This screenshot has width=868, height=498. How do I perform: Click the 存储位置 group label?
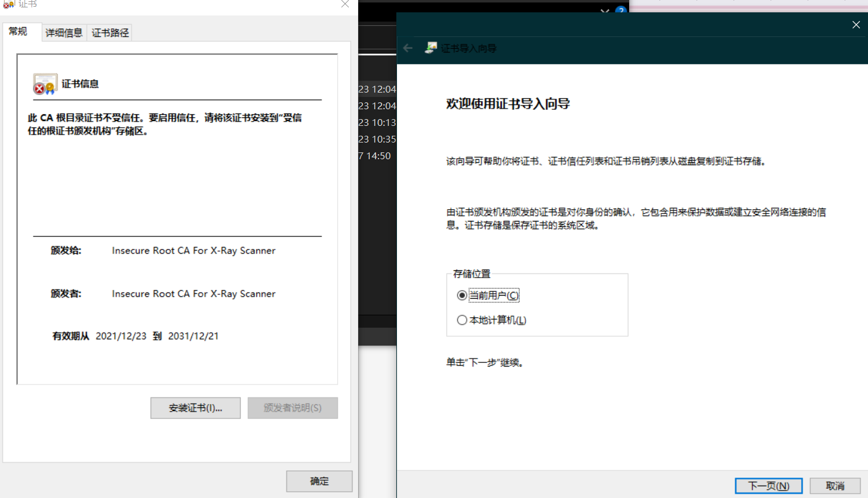click(472, 274)
